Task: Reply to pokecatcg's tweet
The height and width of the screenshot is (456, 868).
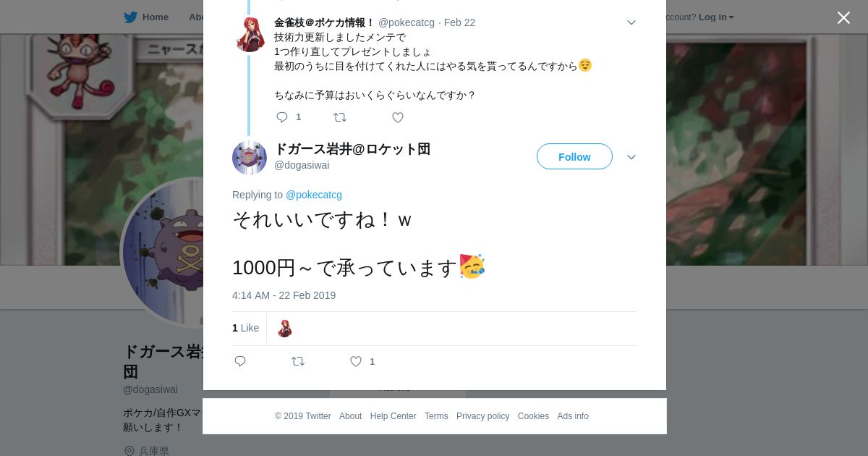Action: [x=282, y=117]
